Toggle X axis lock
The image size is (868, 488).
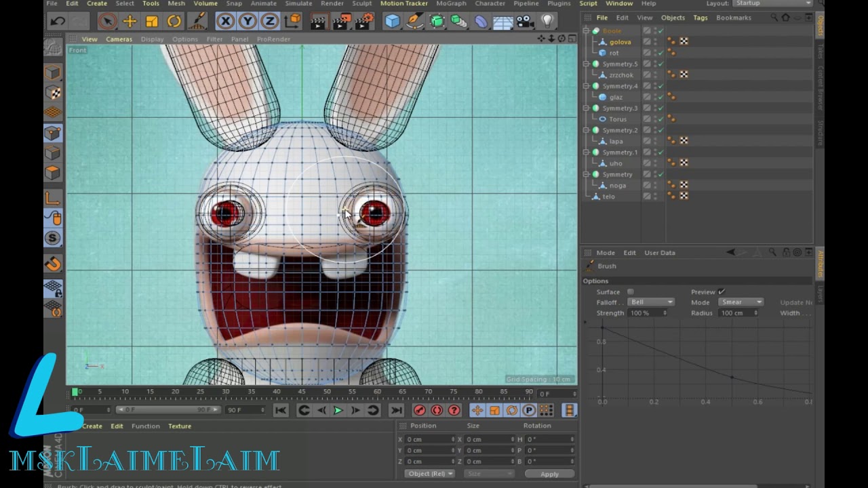(226, 21)
